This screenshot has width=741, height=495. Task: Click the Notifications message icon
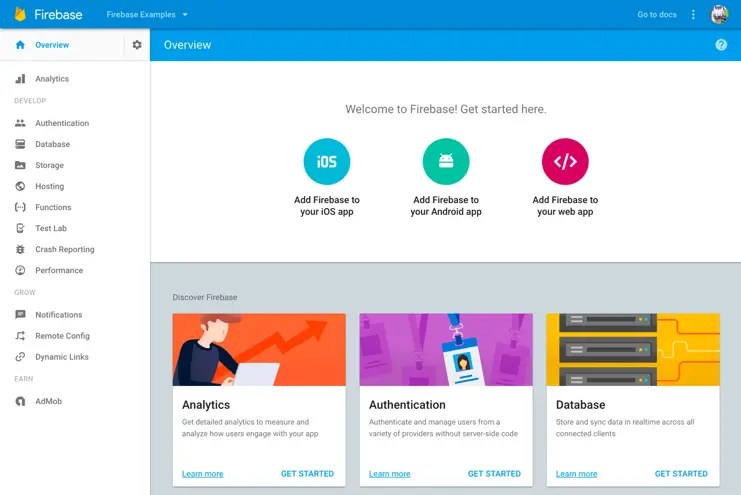[20, 314]
